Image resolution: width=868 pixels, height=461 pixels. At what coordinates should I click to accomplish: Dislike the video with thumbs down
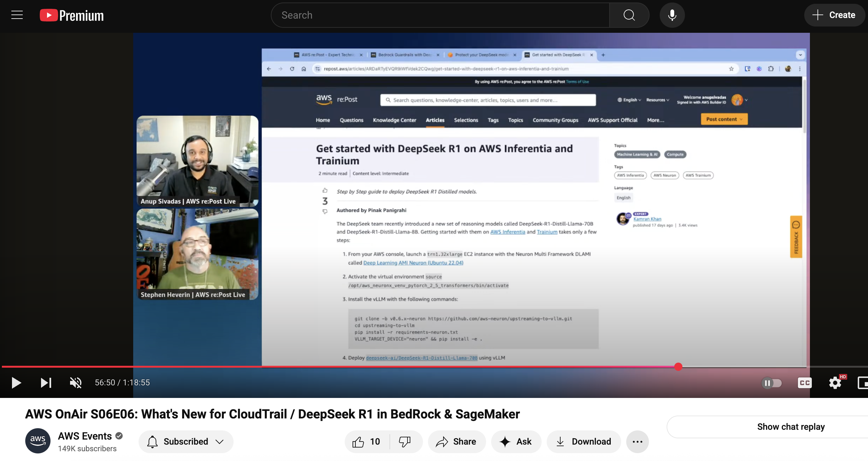click(405, 441)
